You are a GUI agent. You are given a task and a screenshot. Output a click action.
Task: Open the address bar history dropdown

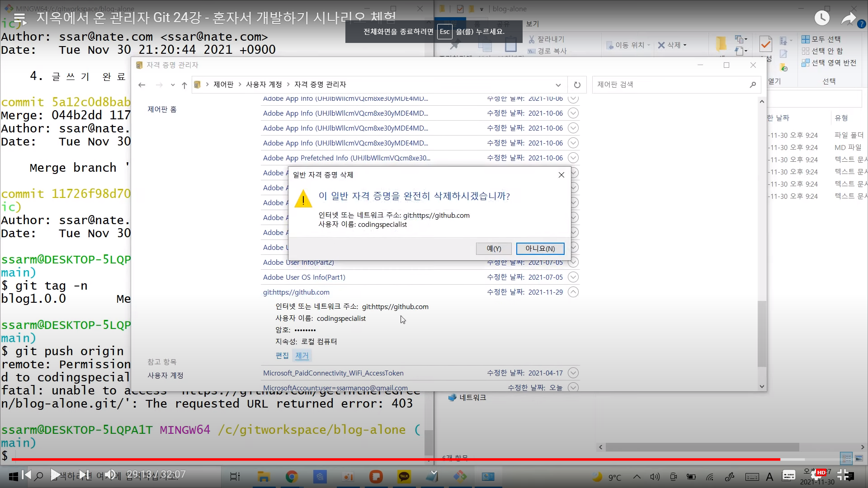(558, 85)
